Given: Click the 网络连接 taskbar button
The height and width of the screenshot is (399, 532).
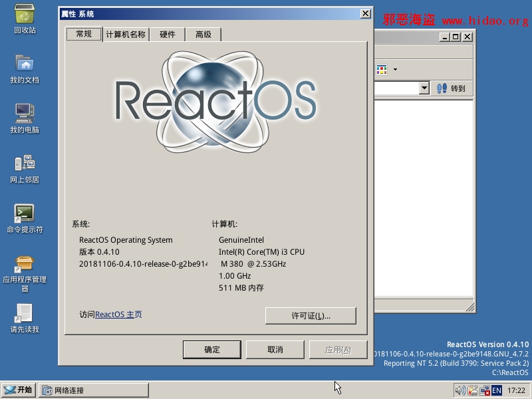Looking at the screenshot, I should [93, 390].
